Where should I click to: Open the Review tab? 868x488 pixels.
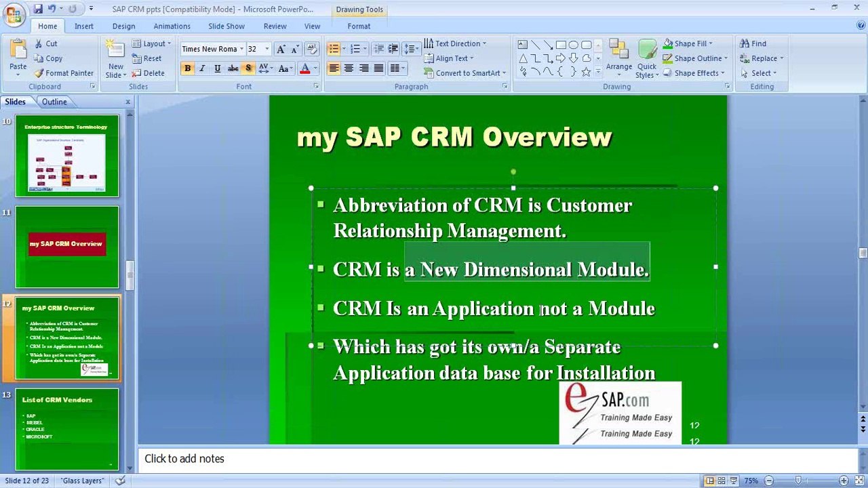pyautogui.click(x=275, y=26)
